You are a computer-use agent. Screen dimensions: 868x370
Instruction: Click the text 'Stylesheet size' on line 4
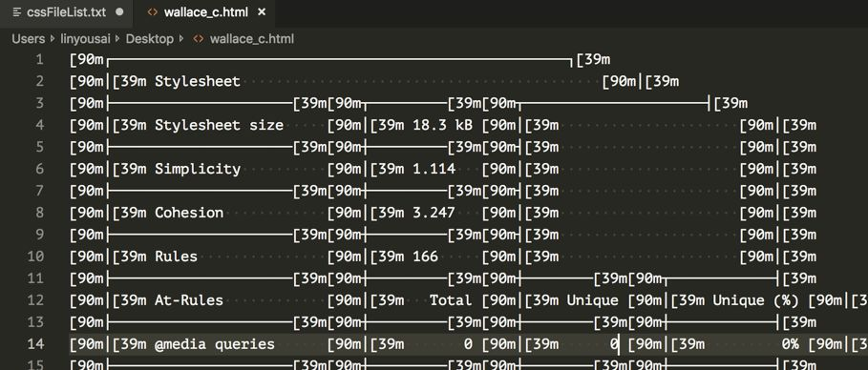click(220, 125)
